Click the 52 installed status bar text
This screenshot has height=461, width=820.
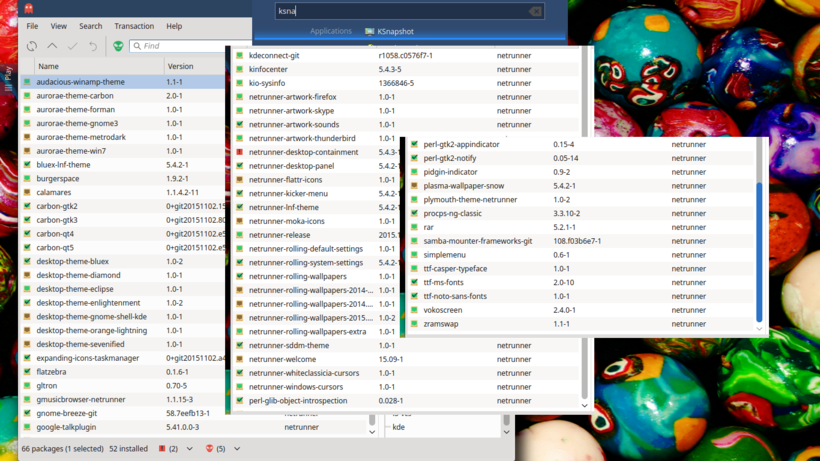128,448
